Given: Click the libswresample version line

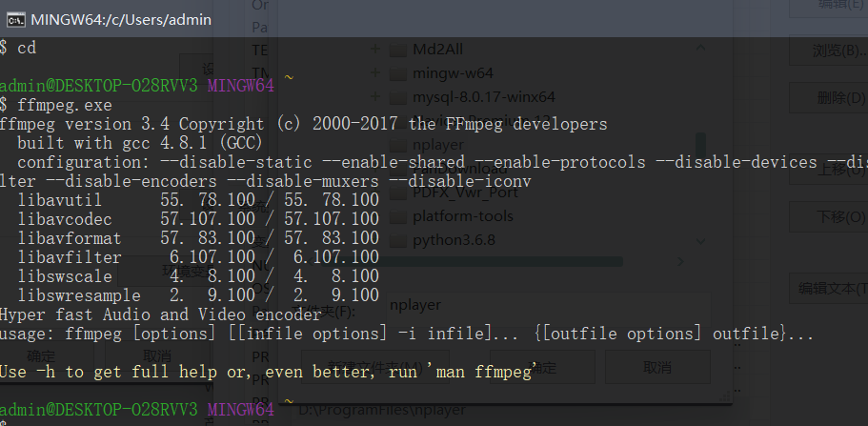Looking at the screenshot, I should pyautogui.click(x=198, y=295).
